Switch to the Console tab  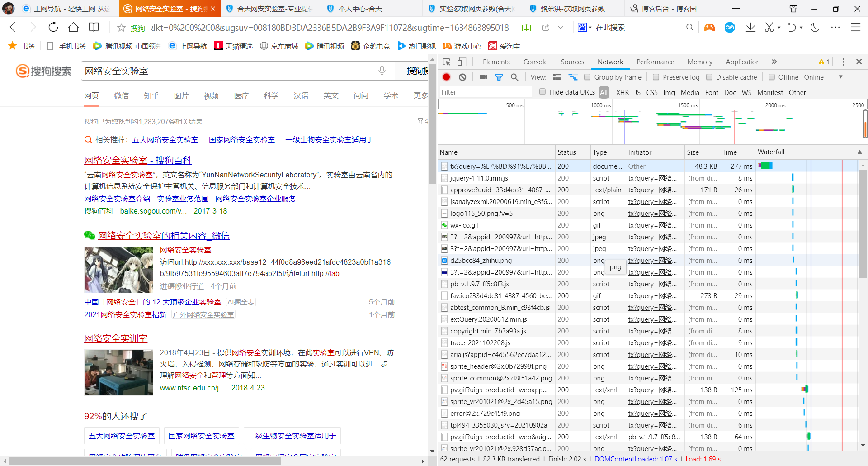pyautogui.click(x=535, y=62)
